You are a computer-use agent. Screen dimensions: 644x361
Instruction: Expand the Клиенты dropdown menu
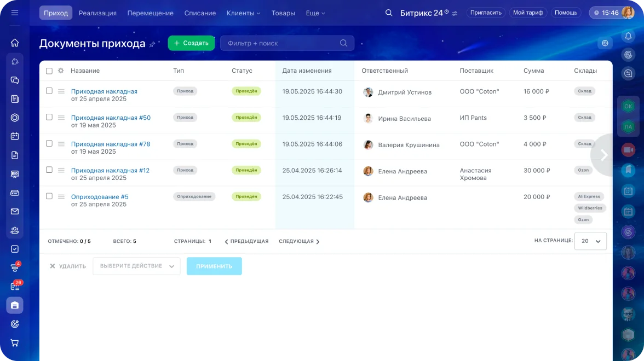click(x=243, y=13)
